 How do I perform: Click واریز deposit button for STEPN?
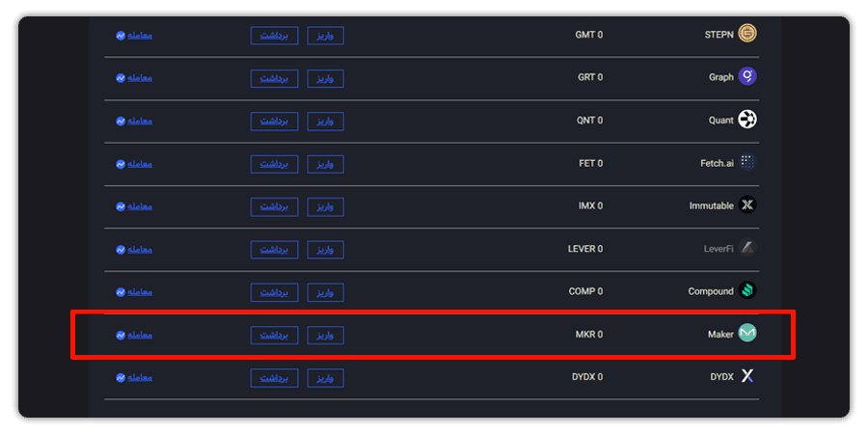(326, 36)
